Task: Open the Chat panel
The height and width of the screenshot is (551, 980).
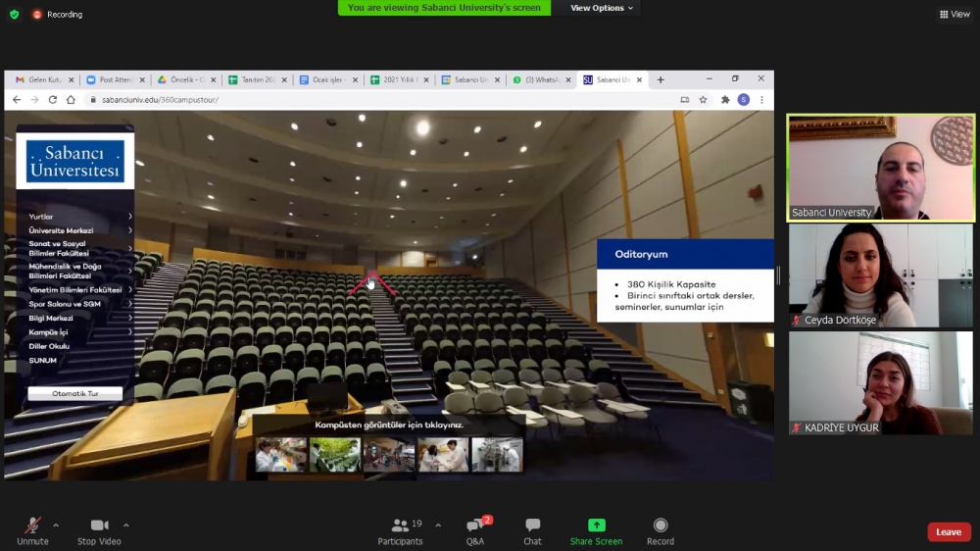Action: point(532,531)
